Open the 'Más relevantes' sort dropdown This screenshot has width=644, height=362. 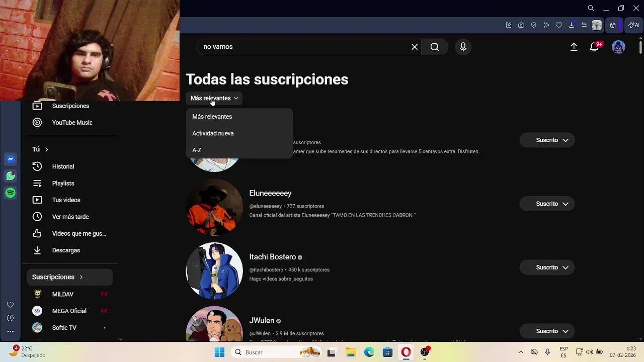point(214,98)
